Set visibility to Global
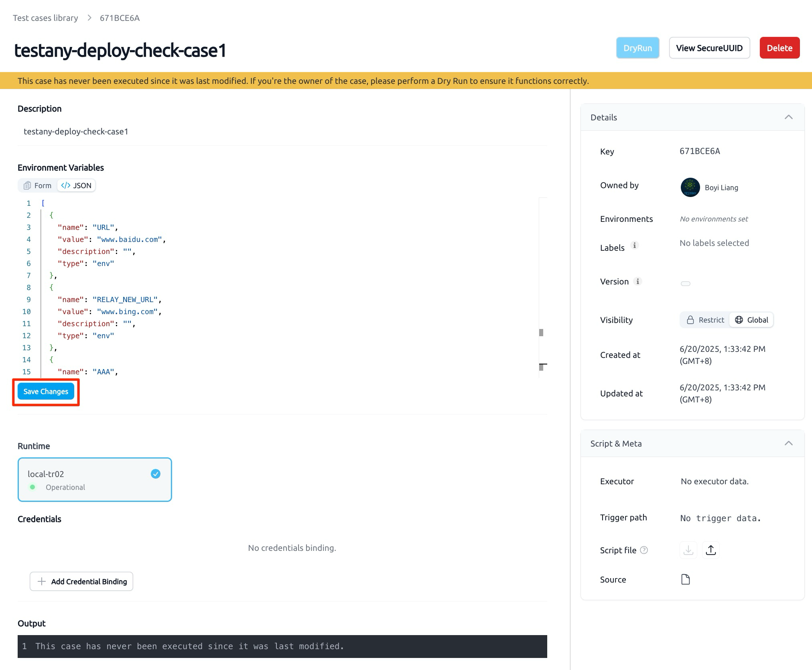The width and height of the screenshot is (812, 670). point(751,320)
